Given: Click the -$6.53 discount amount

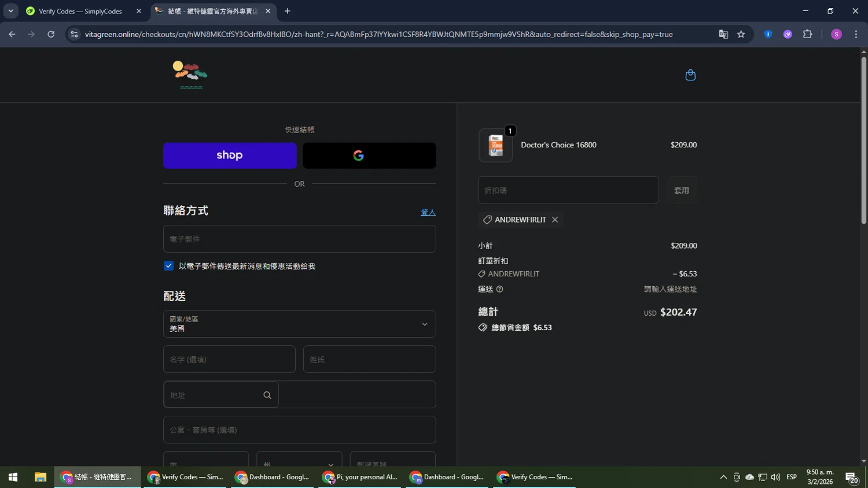Looking at the screenshot, I should point(685,274).
